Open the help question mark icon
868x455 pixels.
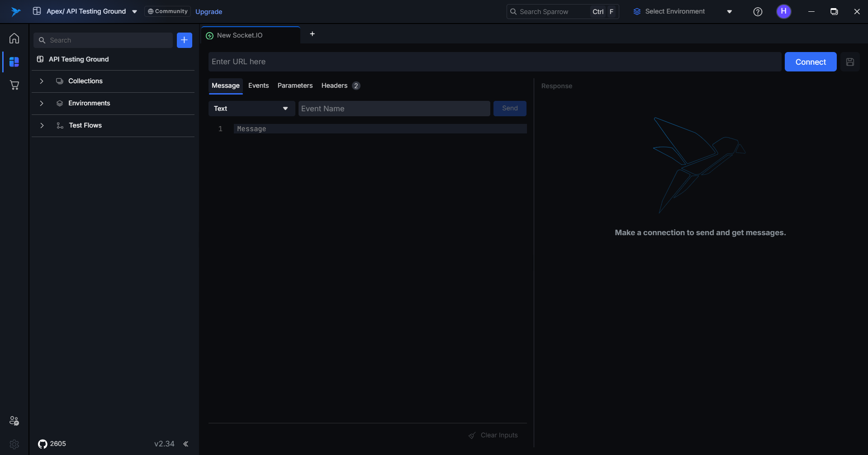click(758, 12)
